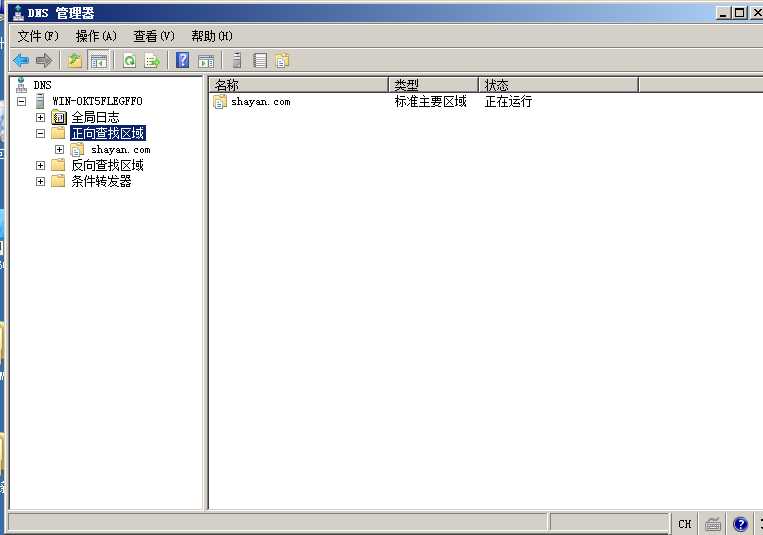This screenshot has height=535, width=763.
Task: Expand the 全局日志 node
Action: [x=40, y=117]
